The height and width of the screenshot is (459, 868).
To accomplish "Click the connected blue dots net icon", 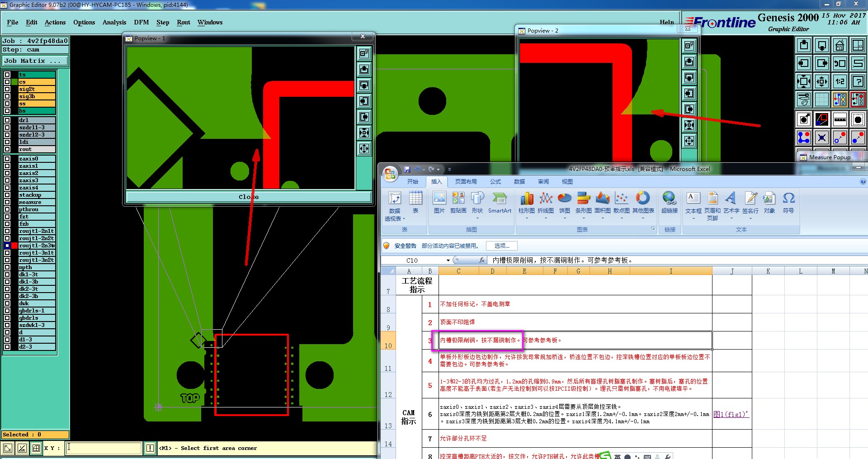I will tap(804, 137).
